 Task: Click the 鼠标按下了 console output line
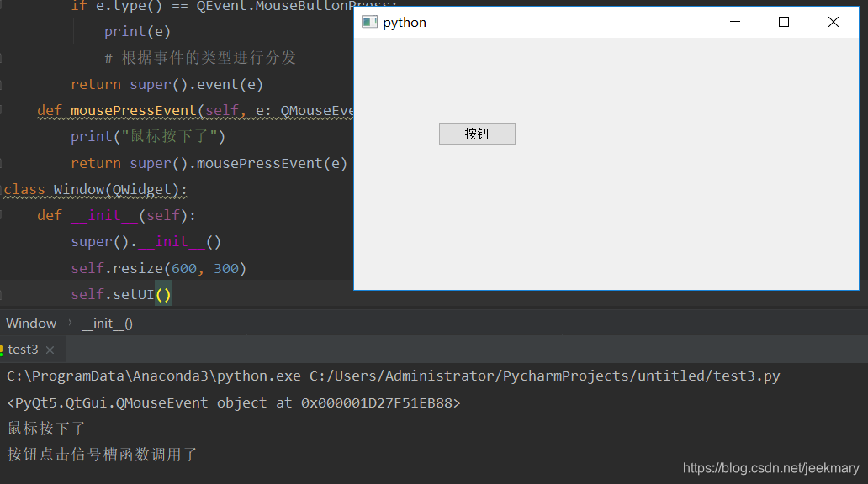click(x=46, y=429)
